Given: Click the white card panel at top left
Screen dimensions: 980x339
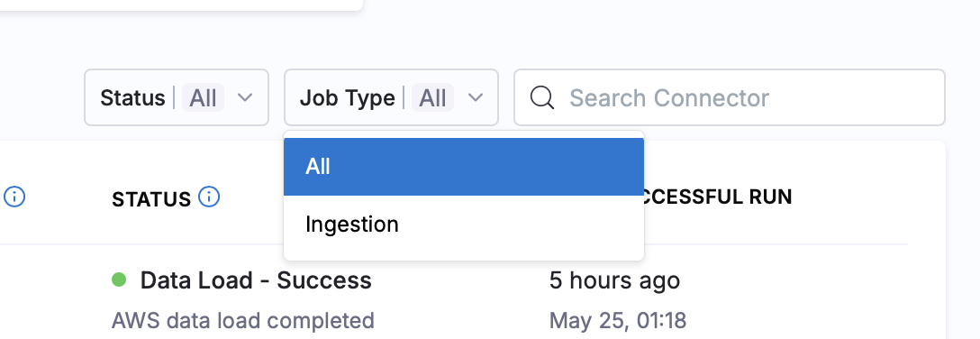Looking at the screenshot, I should [181, 5].
